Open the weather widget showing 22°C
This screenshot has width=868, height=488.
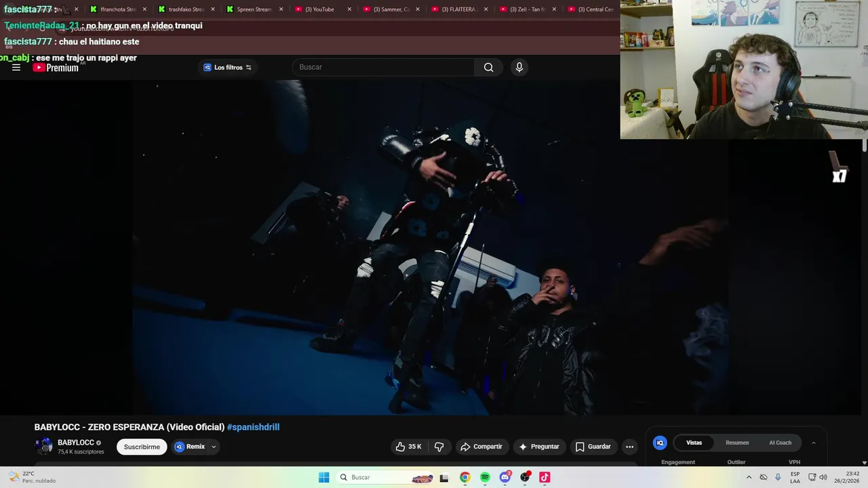pos(33,477)
